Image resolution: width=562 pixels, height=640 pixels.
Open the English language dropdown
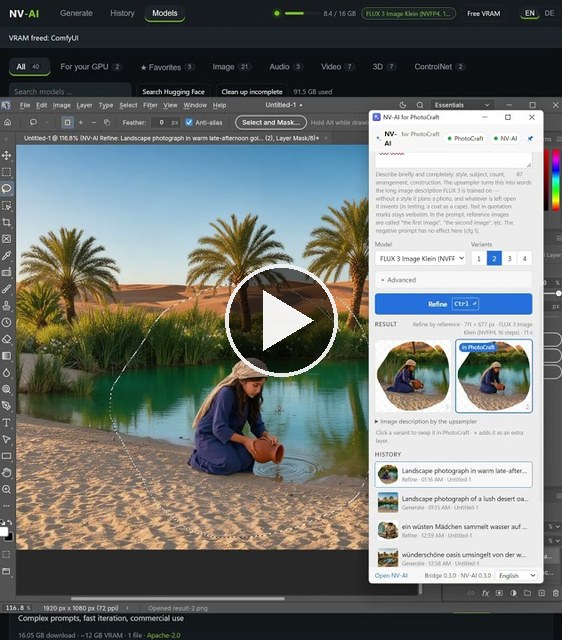[516, 575]
